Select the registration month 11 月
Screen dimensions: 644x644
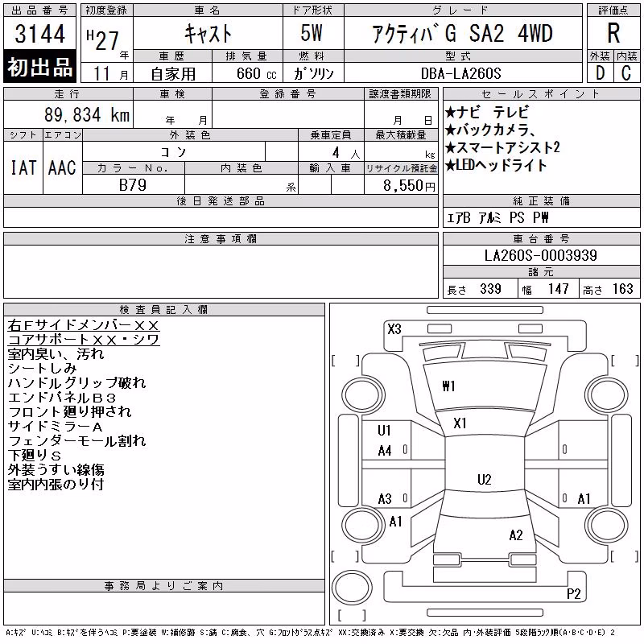tap(110, 74)
